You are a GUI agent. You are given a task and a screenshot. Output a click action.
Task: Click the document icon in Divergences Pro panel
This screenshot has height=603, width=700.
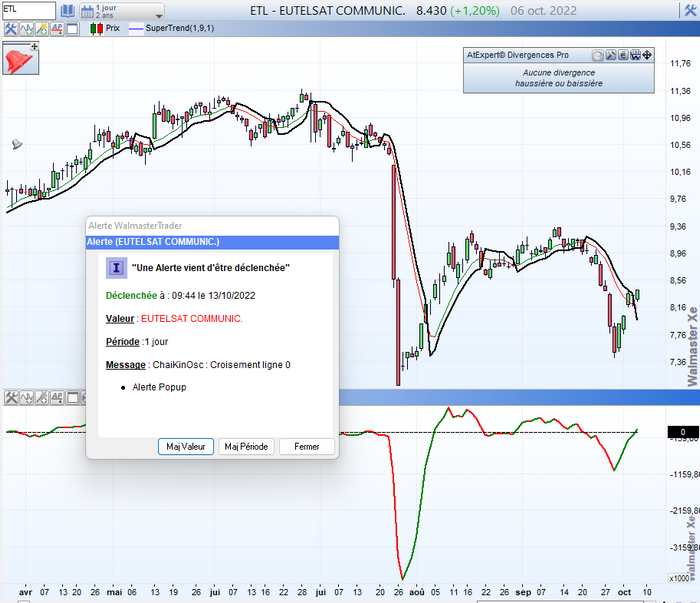[x=623, y=55]
